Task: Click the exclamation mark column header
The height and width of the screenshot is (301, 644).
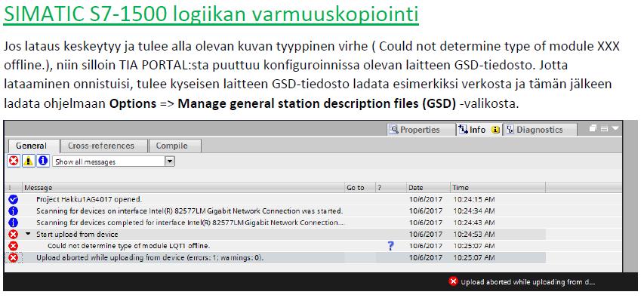Action: tap(13, 188)
